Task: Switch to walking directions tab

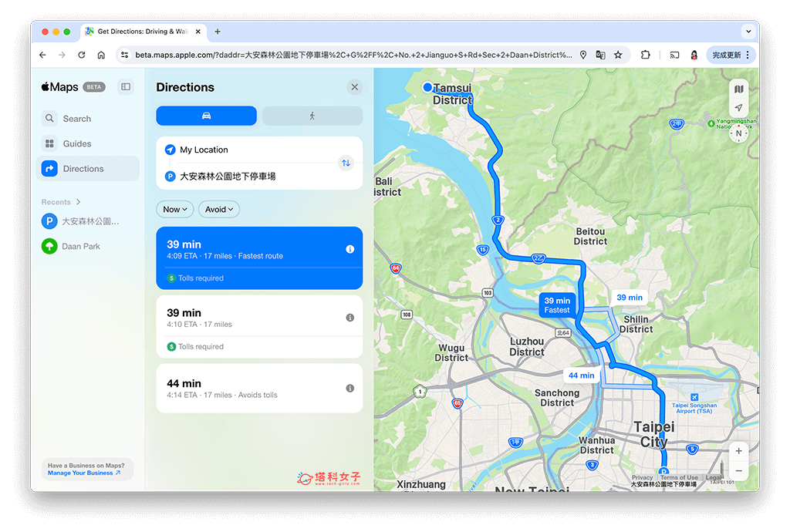Action: (x=312, y=116)
